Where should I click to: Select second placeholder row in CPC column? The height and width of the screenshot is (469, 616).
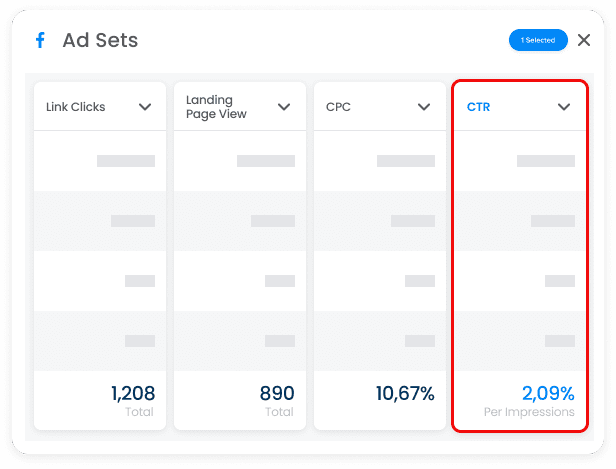[x=380, y=221]
